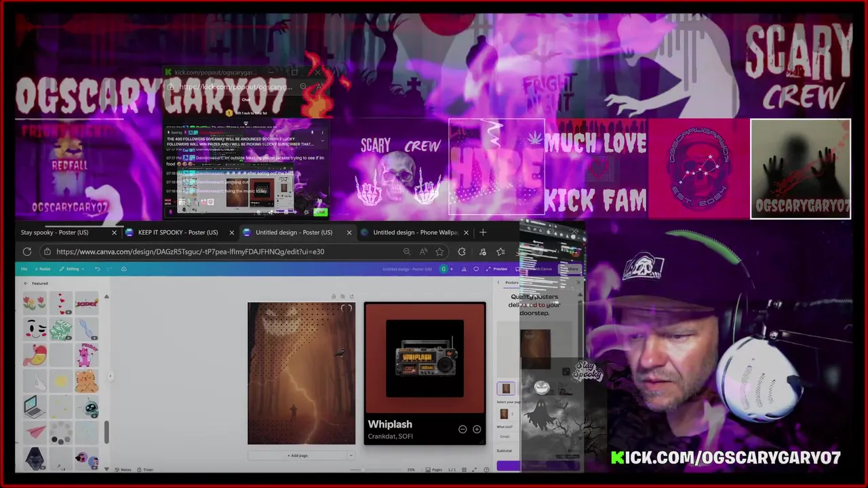Open Canva comments speech bubble icon
868x488 pixels.
coord(476,269)
